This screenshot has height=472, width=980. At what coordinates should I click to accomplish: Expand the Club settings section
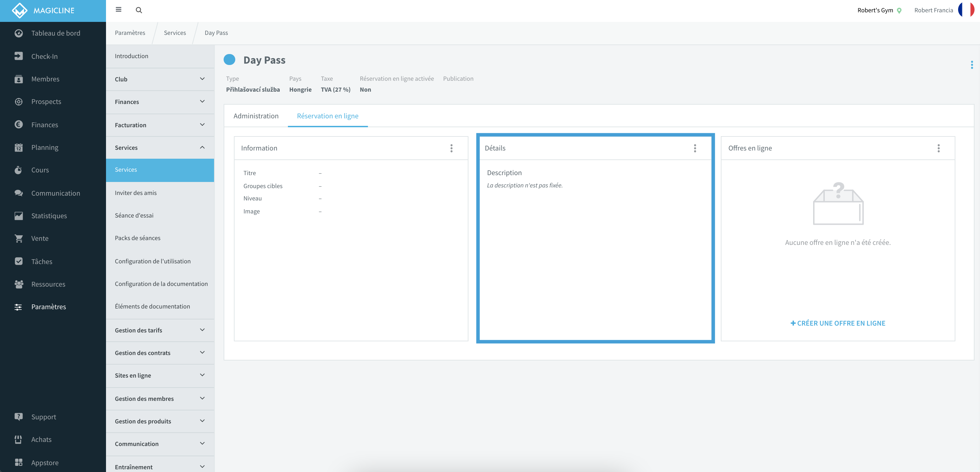point(160,79)
